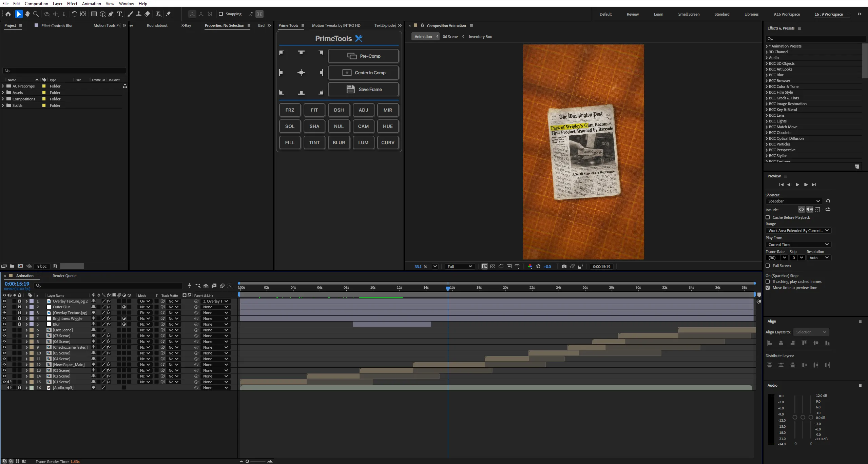868x464 pixels.
Task: Select the Hand tool in toolbar
Action: (27, 14)
